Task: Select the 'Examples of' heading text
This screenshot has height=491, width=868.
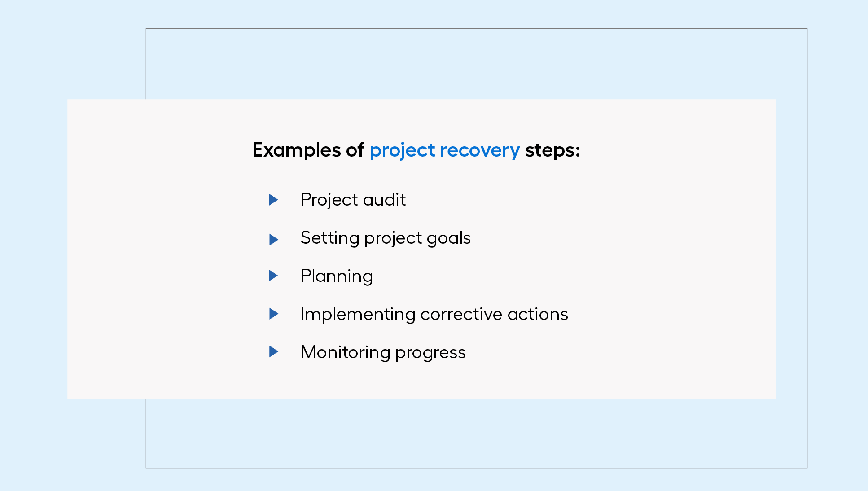Action: coord(308,150)
